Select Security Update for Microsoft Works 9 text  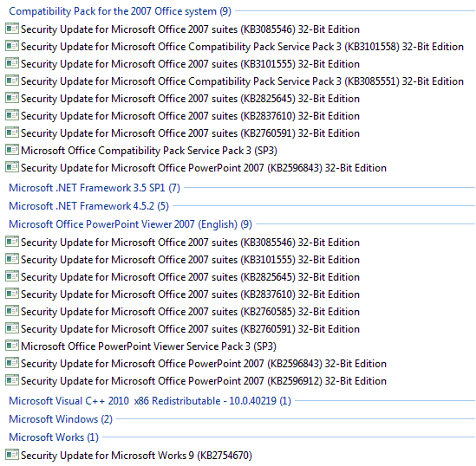coord(137,456)
